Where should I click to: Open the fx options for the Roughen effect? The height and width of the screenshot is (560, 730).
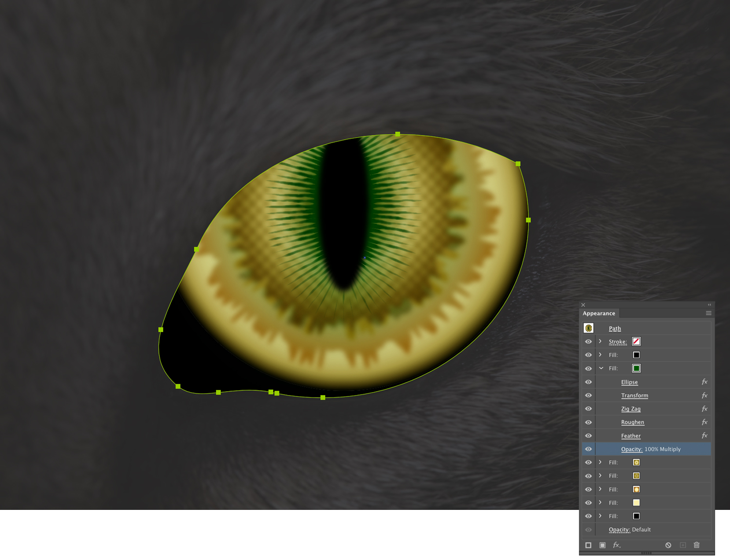tap(705, 422)
